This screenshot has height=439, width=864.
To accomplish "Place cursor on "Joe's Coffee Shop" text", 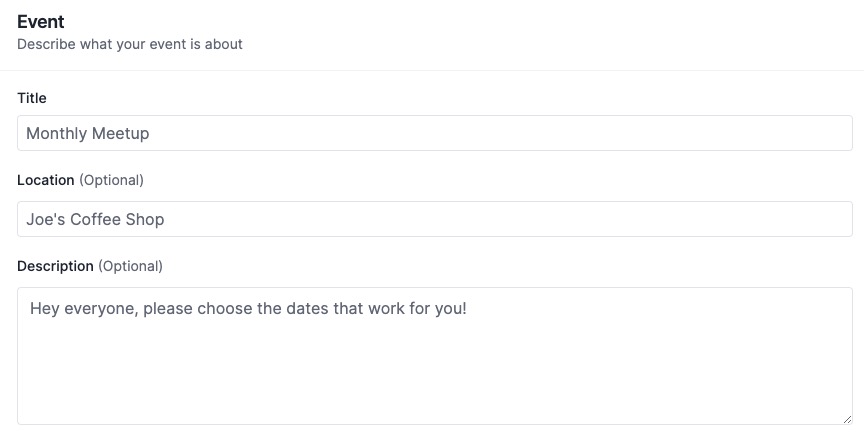I will [95, 219].
